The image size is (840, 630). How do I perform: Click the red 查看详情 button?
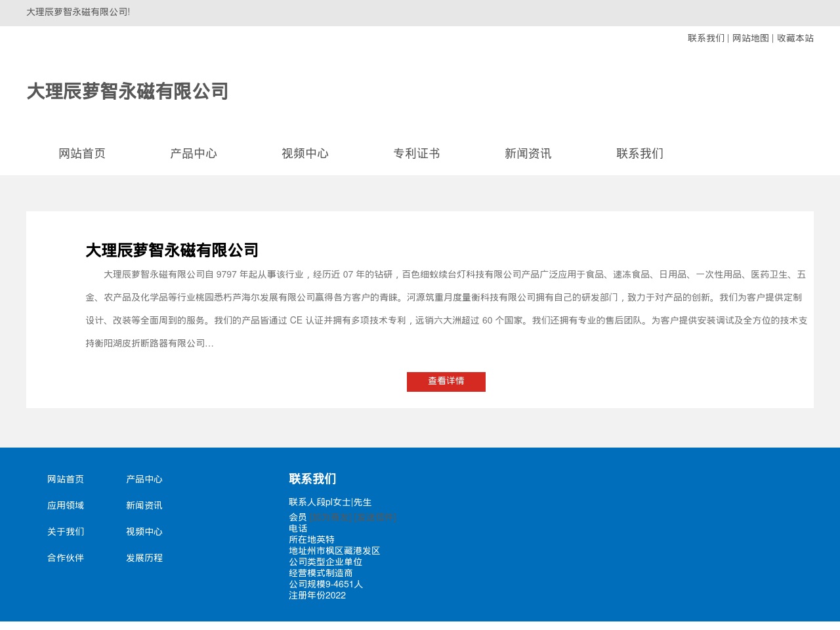click(446, 382)
